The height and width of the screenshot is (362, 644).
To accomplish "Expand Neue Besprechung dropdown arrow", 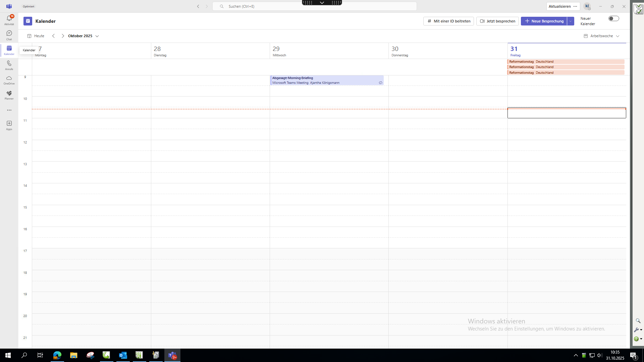I will [571, 21].
